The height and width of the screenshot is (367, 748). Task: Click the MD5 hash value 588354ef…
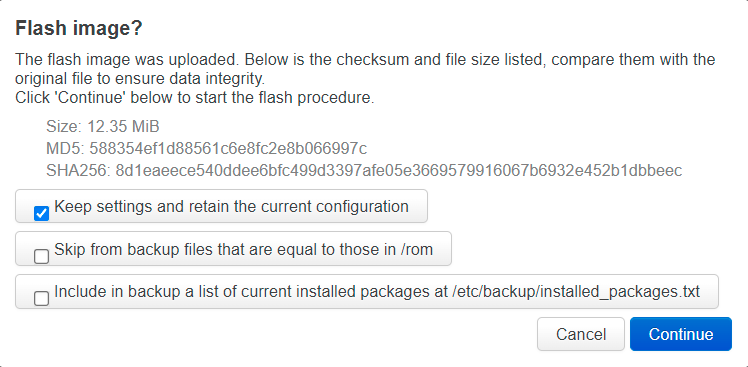[x=228, y=148]
